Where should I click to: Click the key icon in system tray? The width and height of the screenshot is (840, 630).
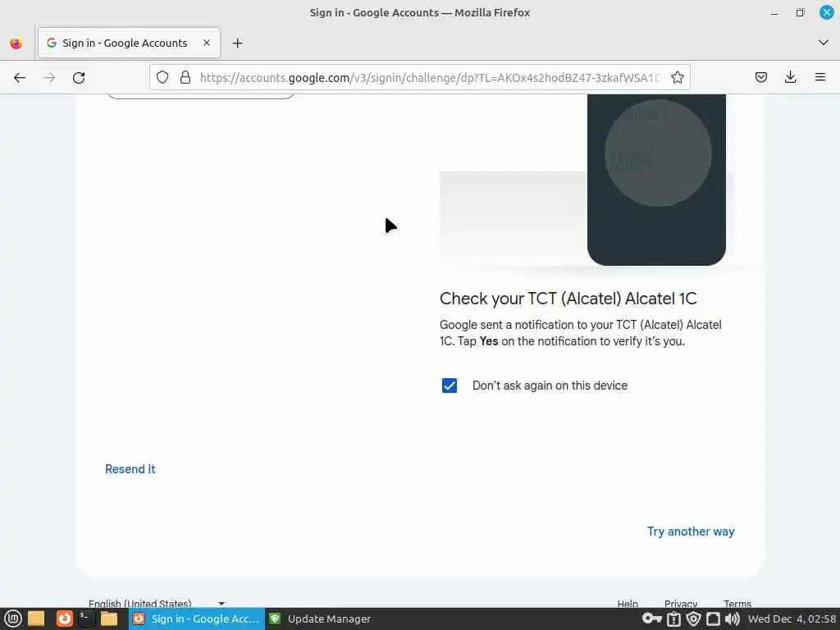click(652, 619)
